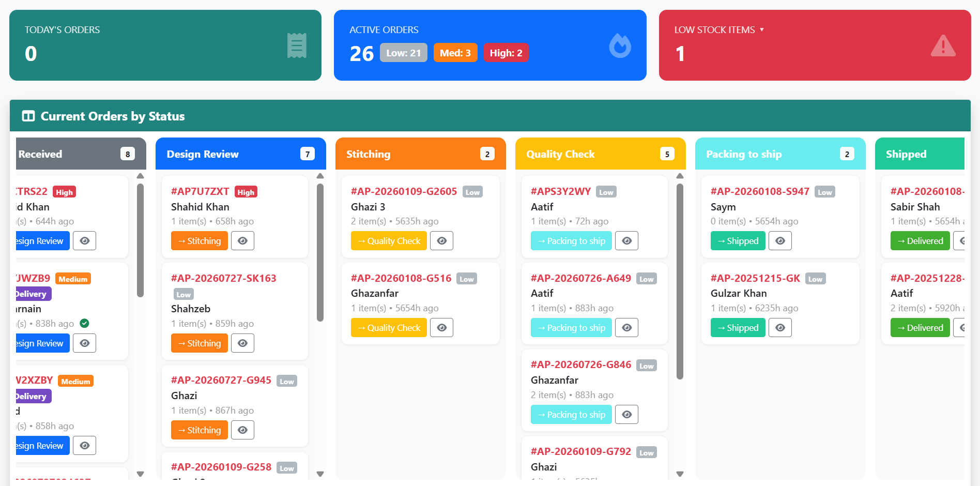The height and width of the screenshot is (486, 980).
Task: Click Quality Check column scroll-down arrow
Action: [680, 474]
